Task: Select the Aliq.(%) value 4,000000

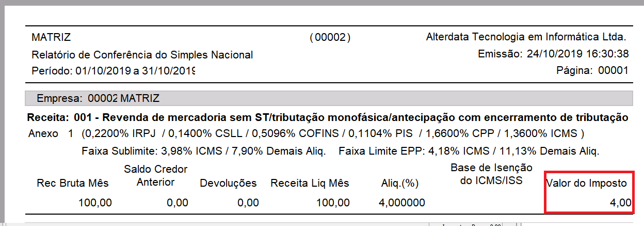Action: pos(402,203)
